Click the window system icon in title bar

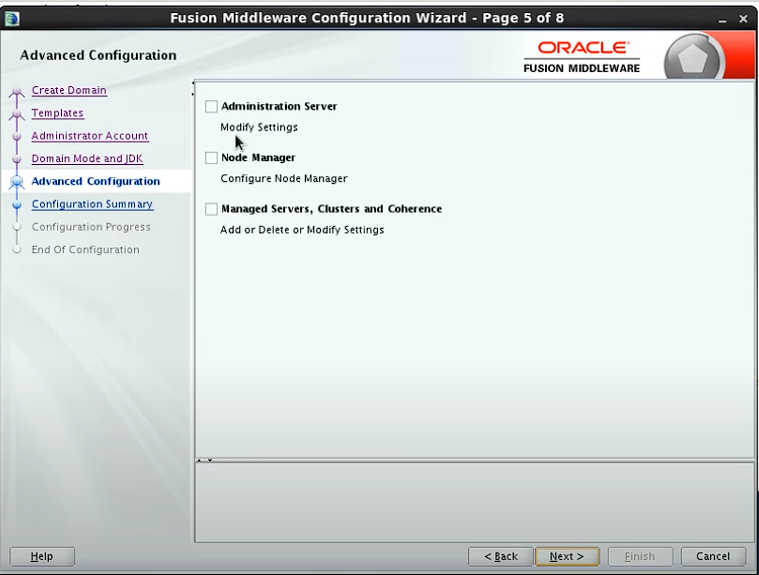point(12,18)
